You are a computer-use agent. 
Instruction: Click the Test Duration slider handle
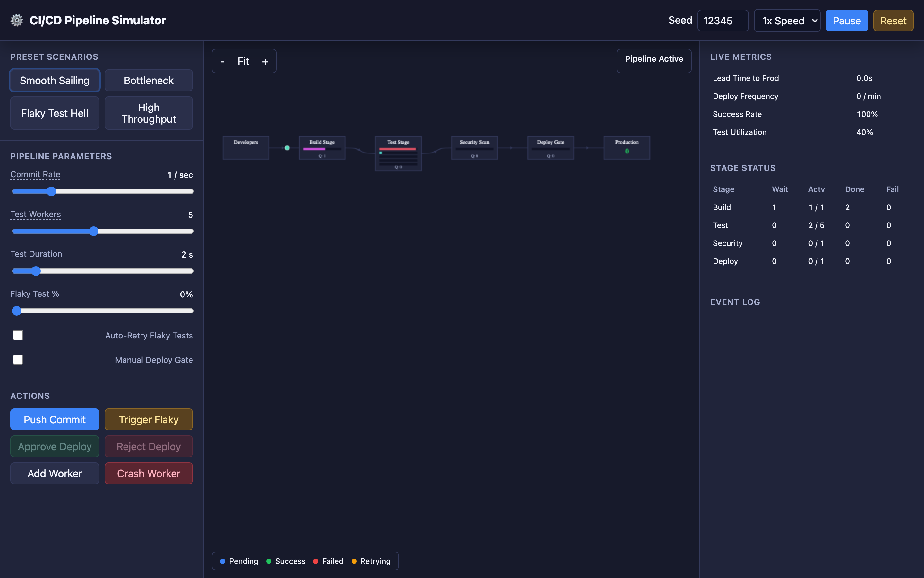click(x=36, y=271)
